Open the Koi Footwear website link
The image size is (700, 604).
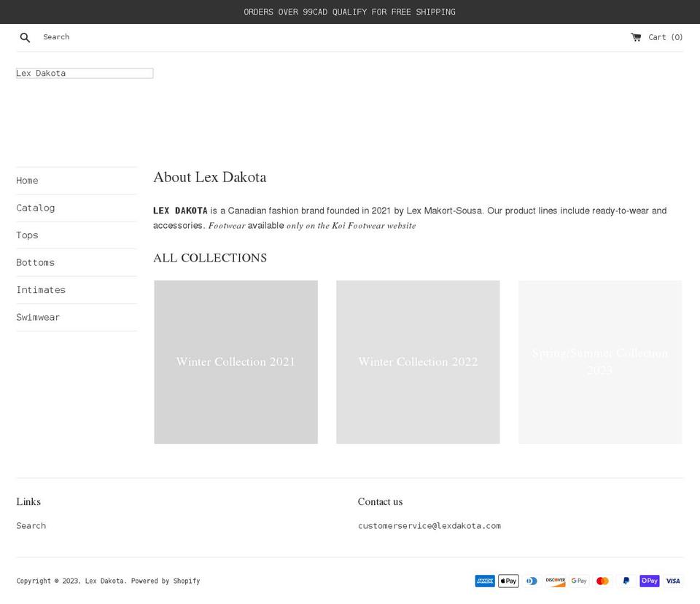(x=351, y=225)
